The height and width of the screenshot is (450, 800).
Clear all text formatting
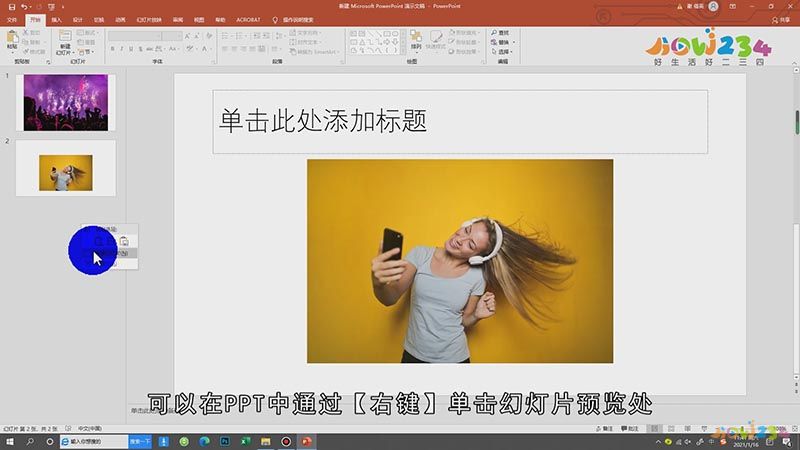point(209,36)
